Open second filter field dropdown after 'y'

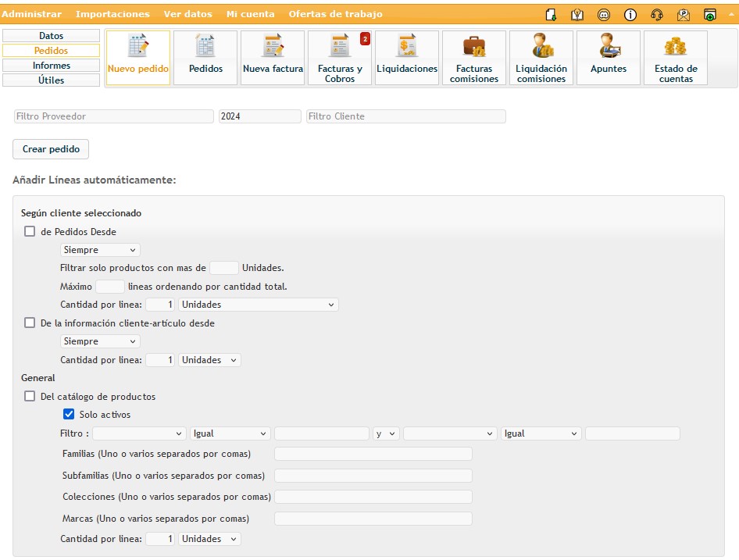tap(450, 433)
